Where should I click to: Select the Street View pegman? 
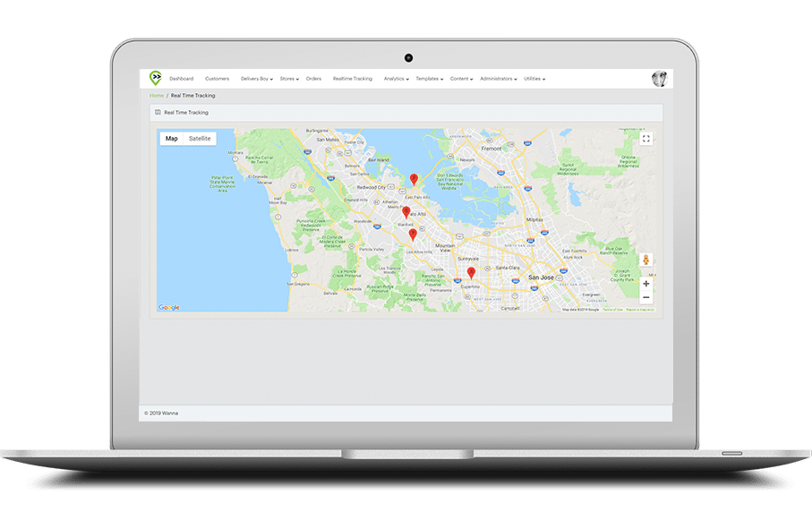click(645, 260)
